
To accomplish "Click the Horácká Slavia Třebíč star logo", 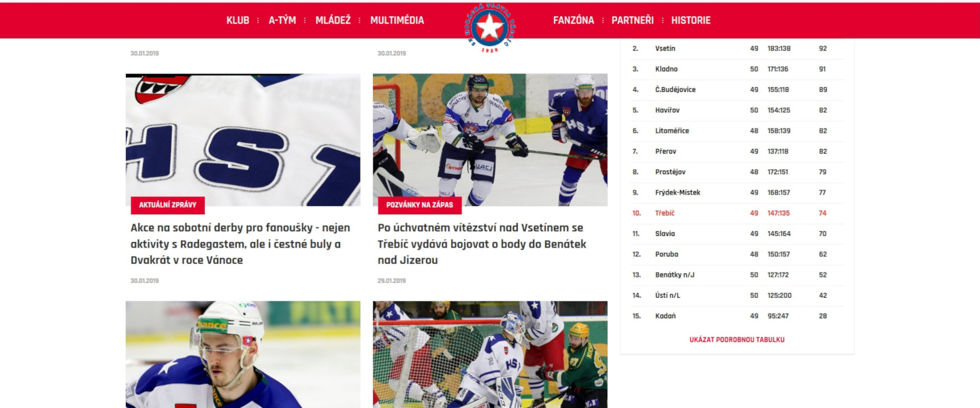I will click(x=489, y=28).
